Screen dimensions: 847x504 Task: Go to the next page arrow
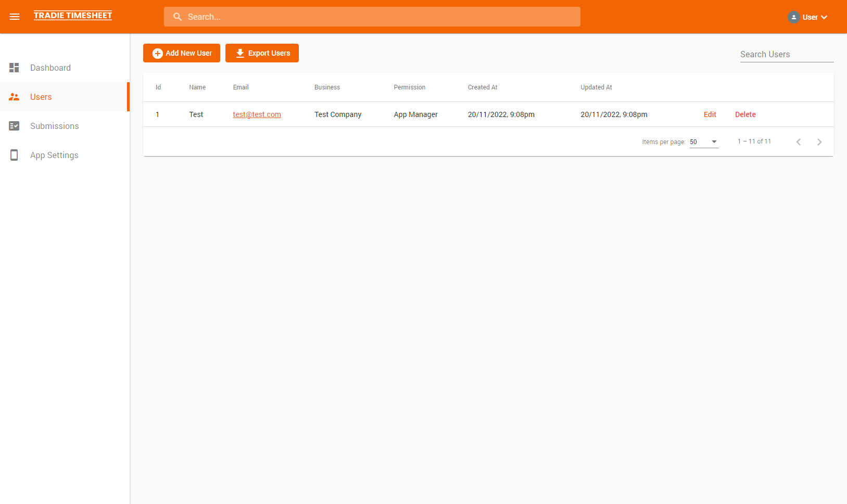click(x=819, y=142)
